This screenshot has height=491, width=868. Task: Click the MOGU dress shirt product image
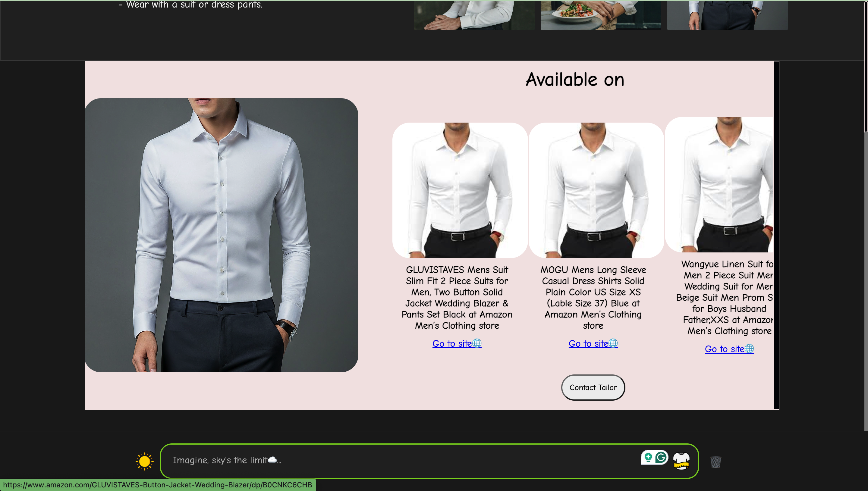click(x=596, y=190)
